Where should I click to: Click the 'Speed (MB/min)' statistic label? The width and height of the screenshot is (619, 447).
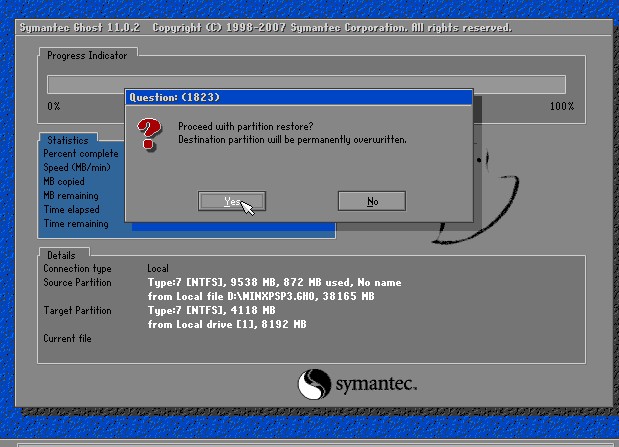coord(77,167)
